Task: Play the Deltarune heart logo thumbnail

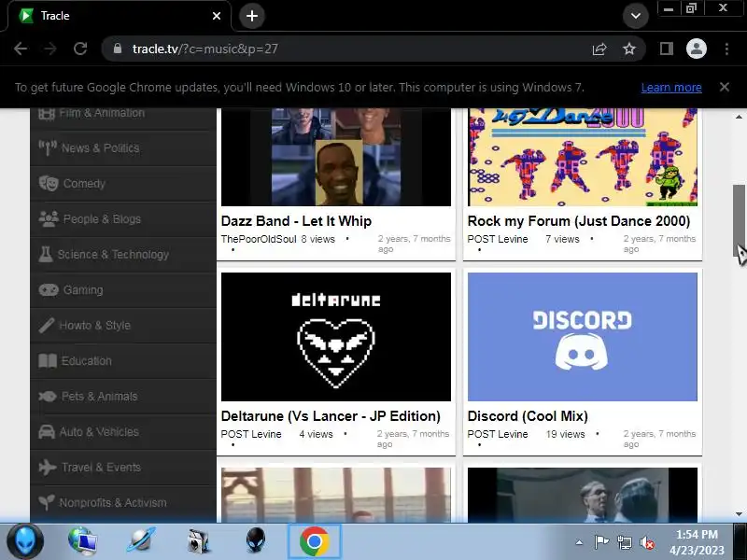Action: [x=336, y=337]
